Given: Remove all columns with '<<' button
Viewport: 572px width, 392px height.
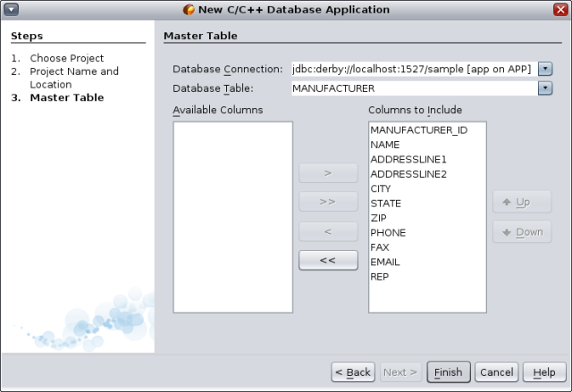Looking at the screenshot, I should 328,260.
